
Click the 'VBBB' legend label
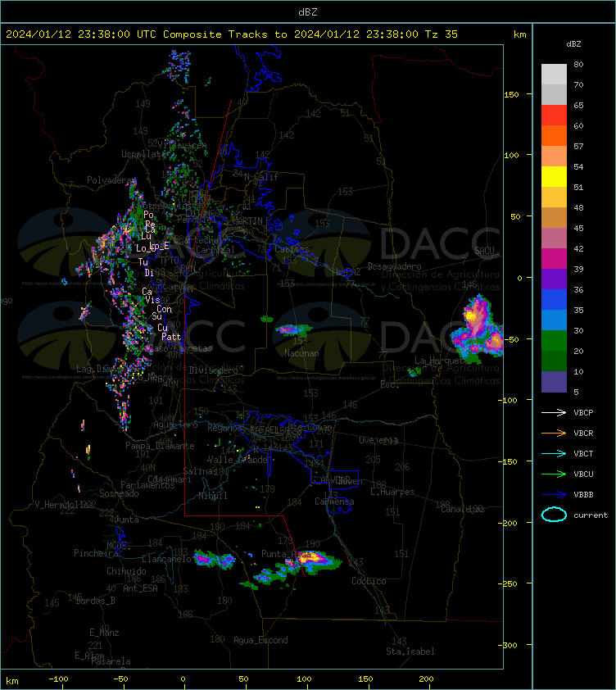pos(583,494)
